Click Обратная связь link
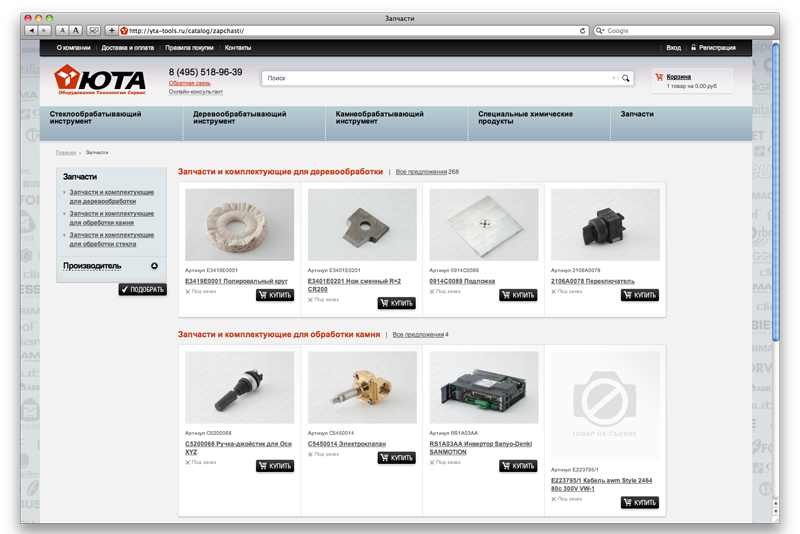This screenshot has height=534, width=800. pos(189,83)
